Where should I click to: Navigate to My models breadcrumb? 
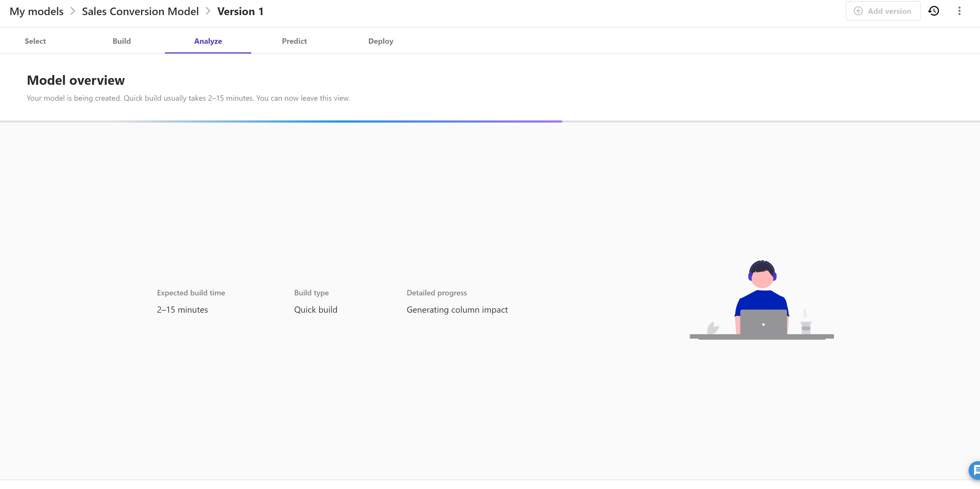coord(36,11)
